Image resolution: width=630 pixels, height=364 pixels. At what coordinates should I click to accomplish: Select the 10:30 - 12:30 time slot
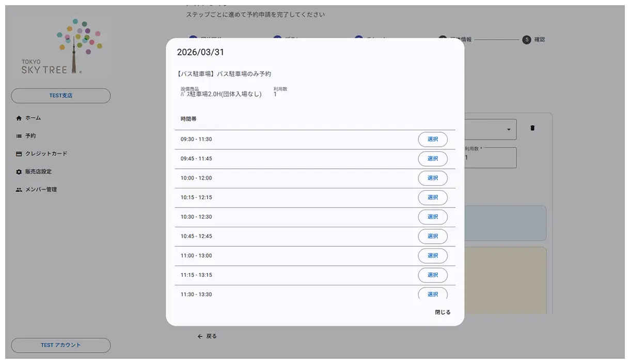pyautogui.click(x=432, y=217)
